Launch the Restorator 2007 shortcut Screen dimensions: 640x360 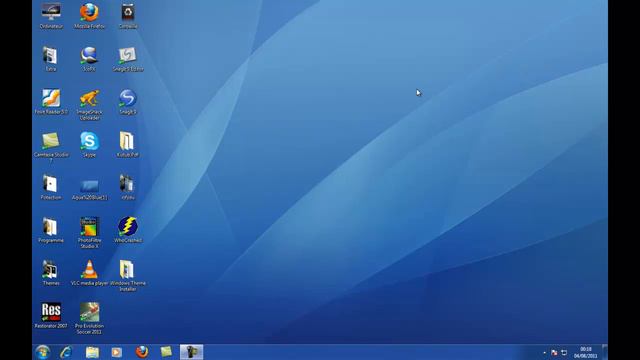(51, 316)
